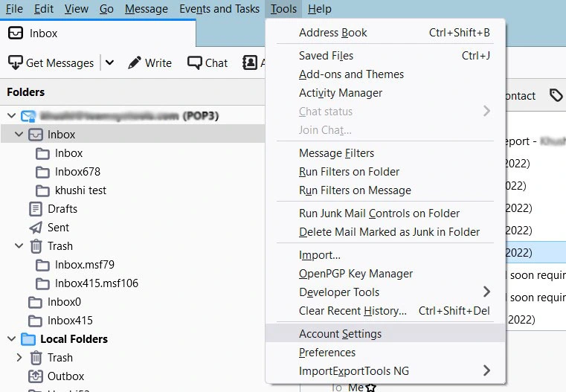Select Message Filters menu item

click(x=336, y=153)
